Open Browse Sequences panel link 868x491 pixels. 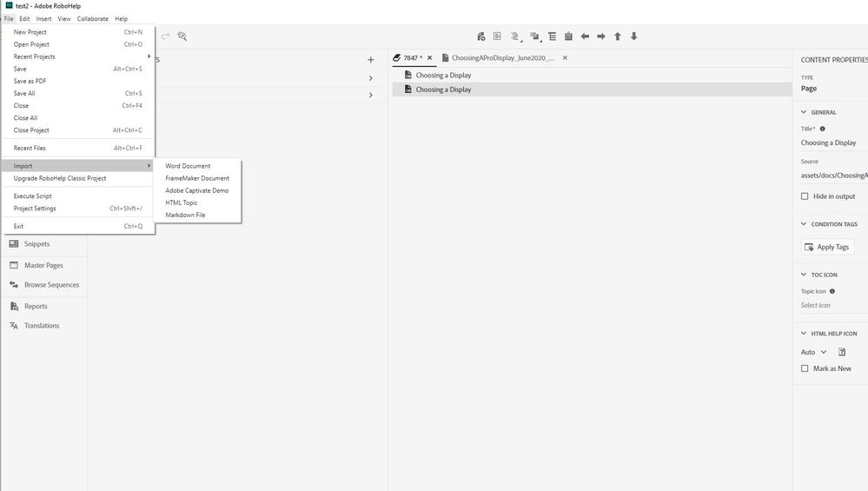click(51, 284)
